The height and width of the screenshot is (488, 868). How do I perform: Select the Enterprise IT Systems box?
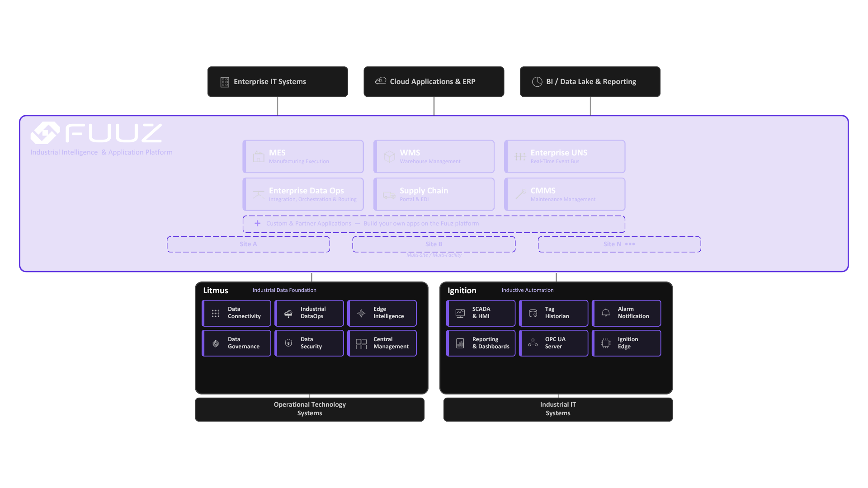(278, 82)
